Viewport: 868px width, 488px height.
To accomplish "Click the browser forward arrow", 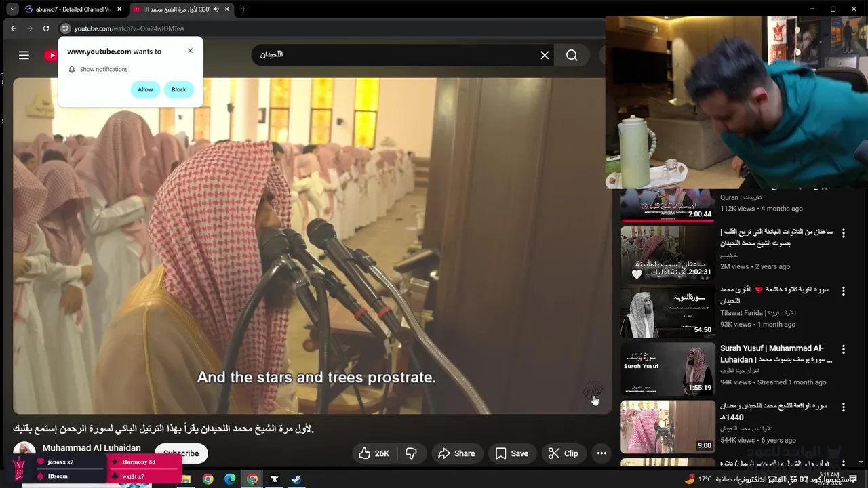I will click(x=30, y=28).
